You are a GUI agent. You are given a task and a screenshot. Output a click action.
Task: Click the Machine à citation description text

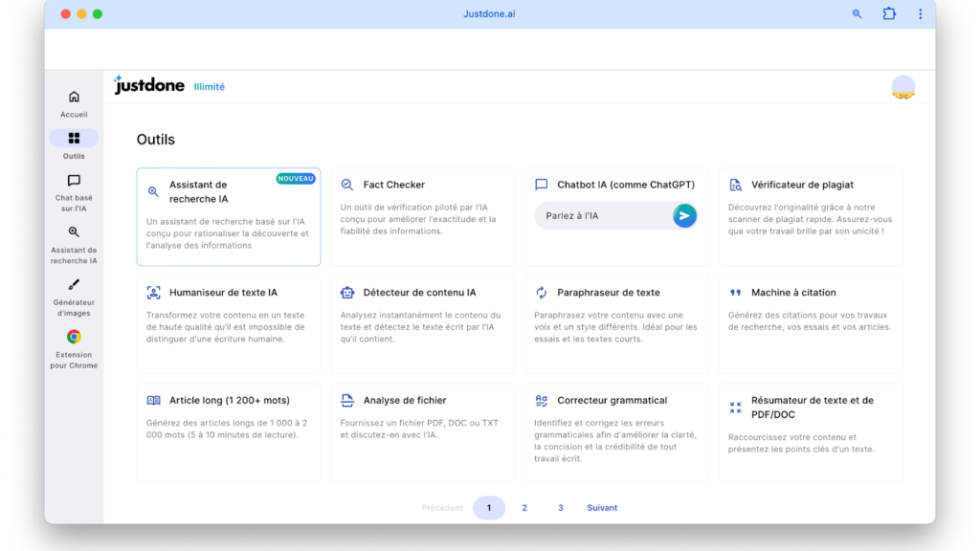point(810,321)
